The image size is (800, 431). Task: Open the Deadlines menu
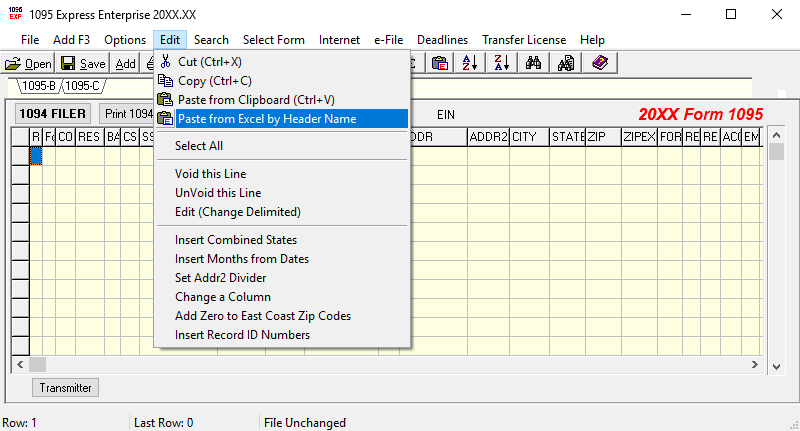[442, 40]
